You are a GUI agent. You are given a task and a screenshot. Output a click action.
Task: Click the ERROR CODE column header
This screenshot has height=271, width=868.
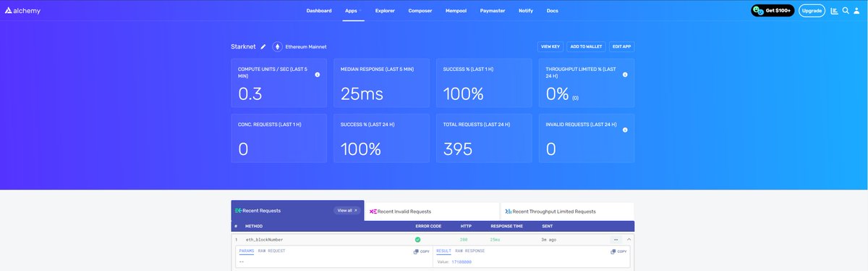pos(428,226)
